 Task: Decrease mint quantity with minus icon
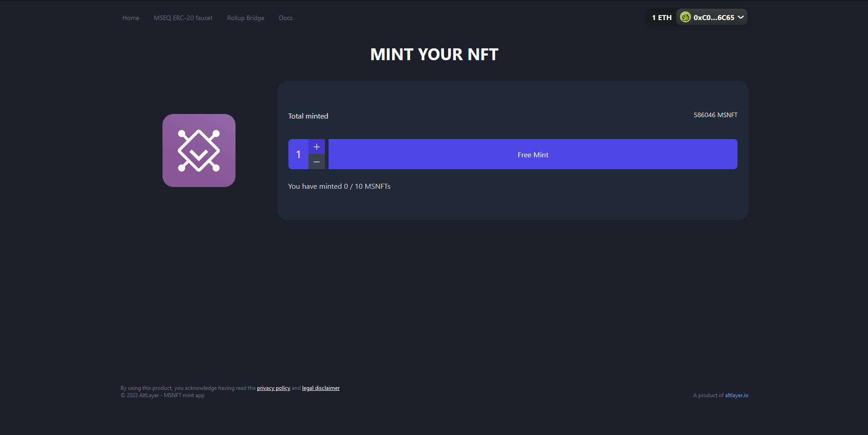(316, 162)
